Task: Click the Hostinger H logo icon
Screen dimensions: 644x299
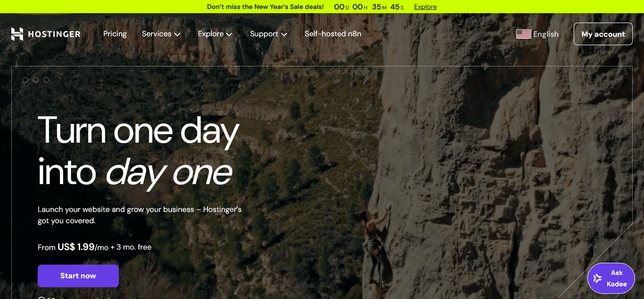Action: tap(17, 34)
